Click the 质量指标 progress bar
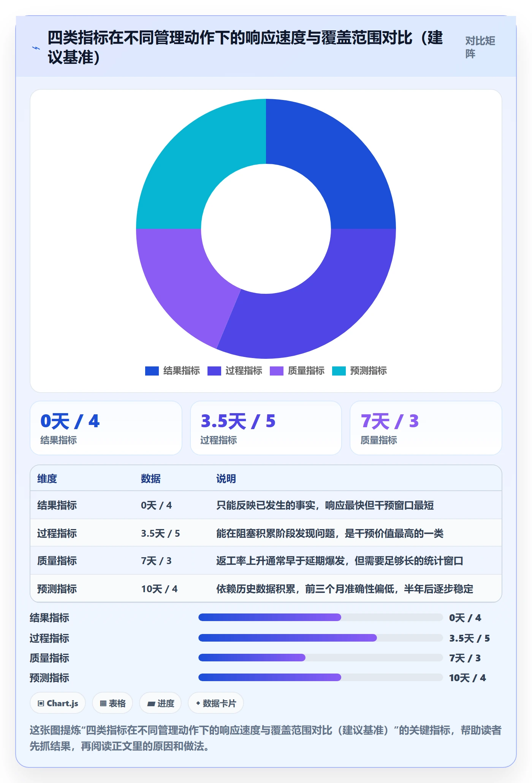532x783 pixels. pyautogui.click(x=321, y=658)
